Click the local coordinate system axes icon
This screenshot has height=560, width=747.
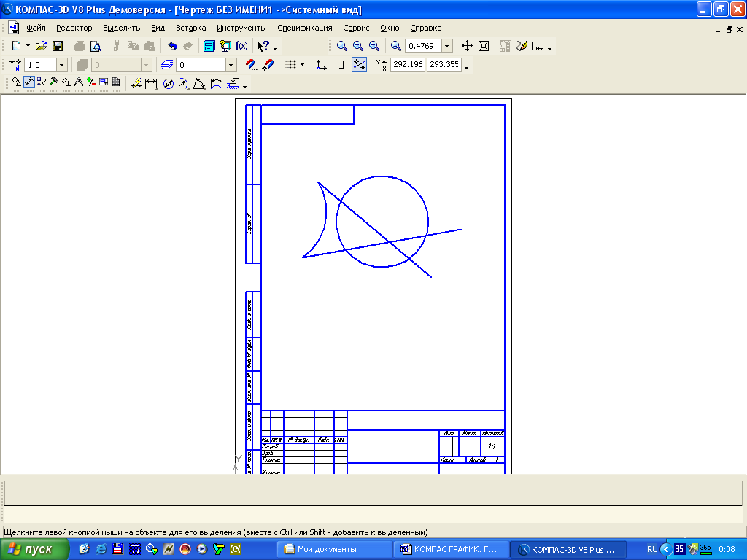coord(321,65)
